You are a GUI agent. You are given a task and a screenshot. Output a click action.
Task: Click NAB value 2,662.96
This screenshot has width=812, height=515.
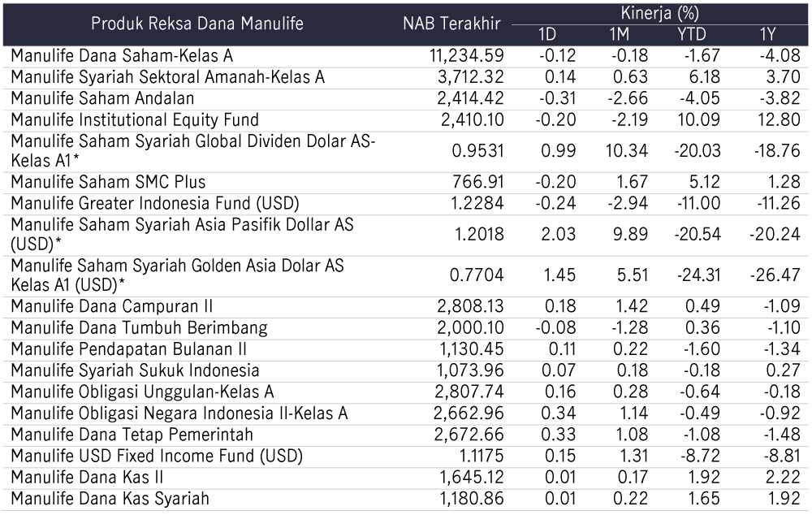[x=469, y=413]
